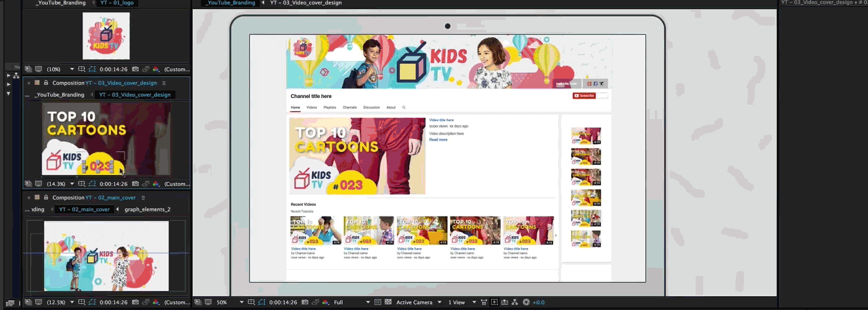The height and width of the screenshot is (310, 868).
Task: Open timeline button in main viewer footer
Action: 504,302
